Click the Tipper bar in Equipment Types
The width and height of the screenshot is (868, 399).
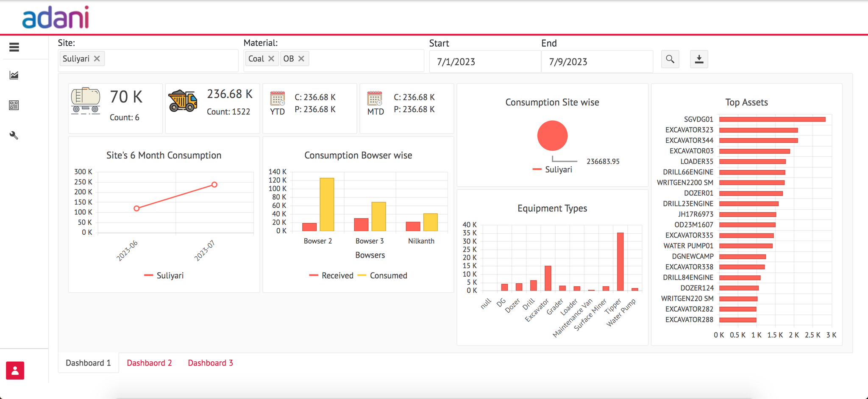tap(620, 262)
